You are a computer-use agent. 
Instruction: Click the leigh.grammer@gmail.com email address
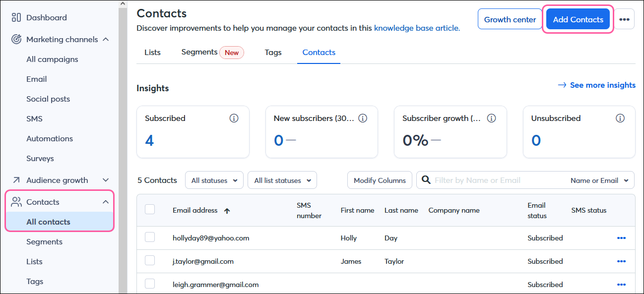tap(216, 285)
